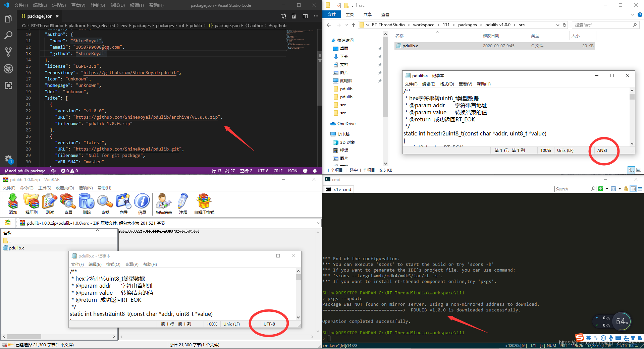Screen dimensions: 644x349
Task: Select pdulib.c file in Explorer list
Action: (494, 46)
